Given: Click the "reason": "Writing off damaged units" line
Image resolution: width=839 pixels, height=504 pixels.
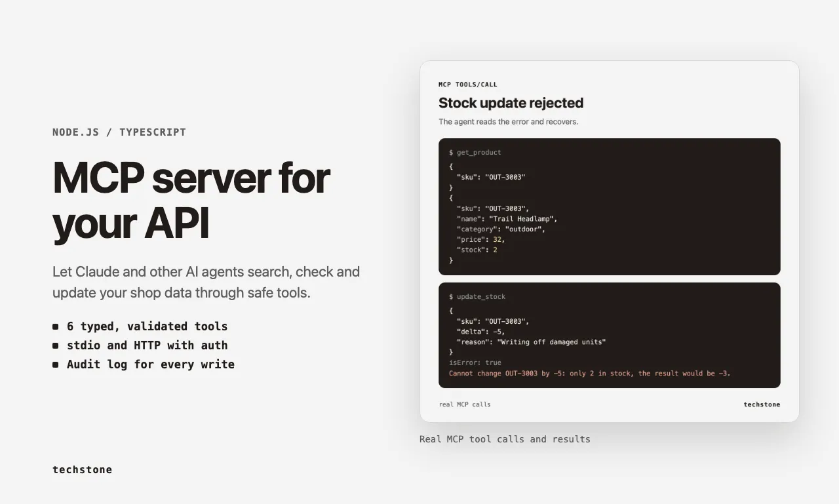Looking at the screenshot, I should (532, 342).
